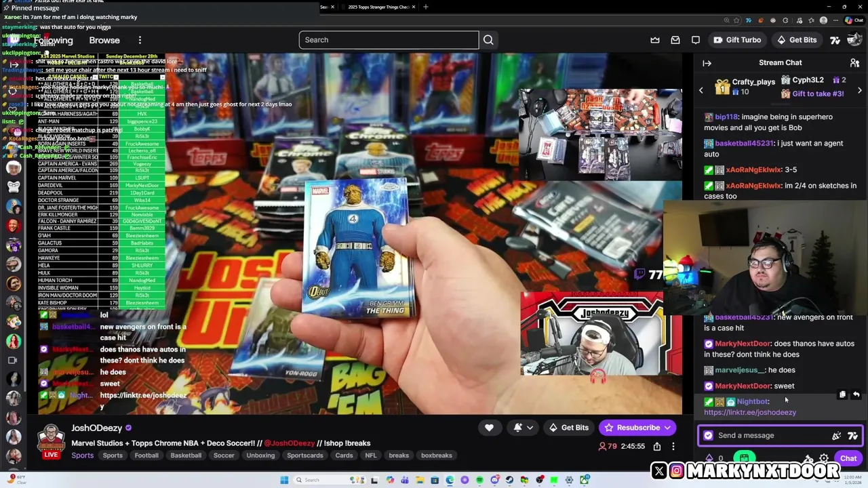
Task: Copy the Nightbot message icon
Action: (x=842, y=394)
